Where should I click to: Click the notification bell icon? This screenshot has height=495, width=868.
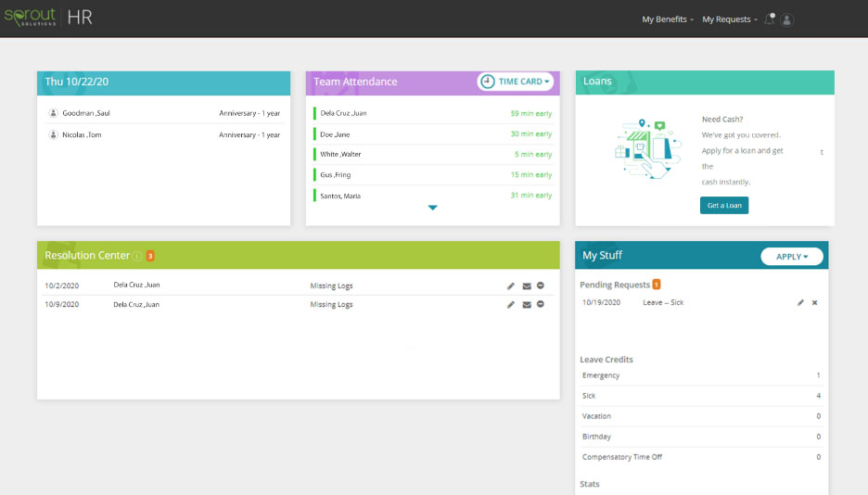769,19
